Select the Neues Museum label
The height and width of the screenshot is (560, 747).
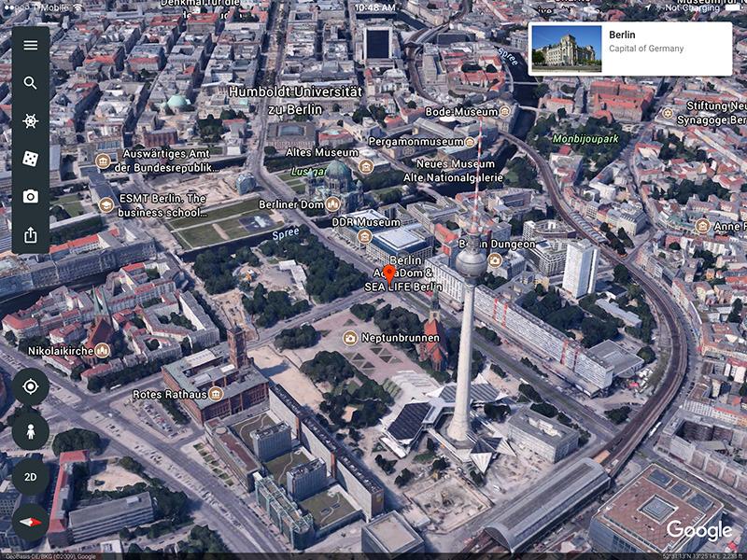click(x=456, y=164)
